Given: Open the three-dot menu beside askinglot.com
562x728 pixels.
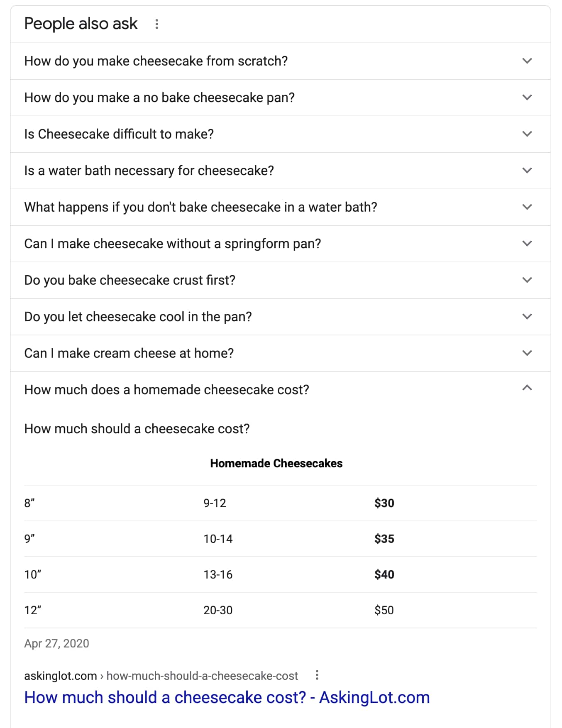Looking at the screenshot, I should click(317, 675).
